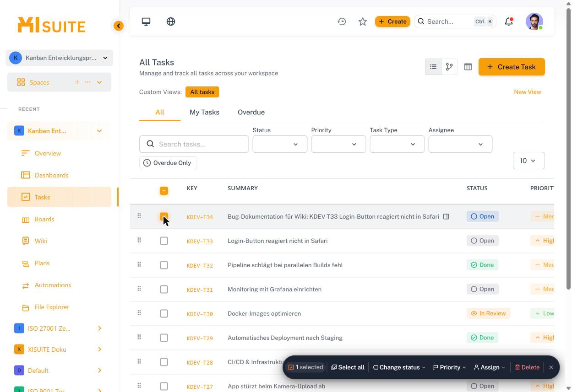Image resolution: width=572 pixels, height=392 pixels.
Task: Click Delete in the bulk action bar
Action: point(527,367)
